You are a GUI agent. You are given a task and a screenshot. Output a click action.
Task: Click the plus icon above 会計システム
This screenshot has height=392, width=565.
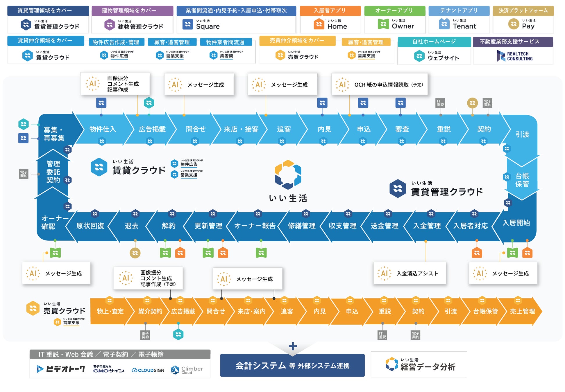pyautogui.click(x=293, y=346)
